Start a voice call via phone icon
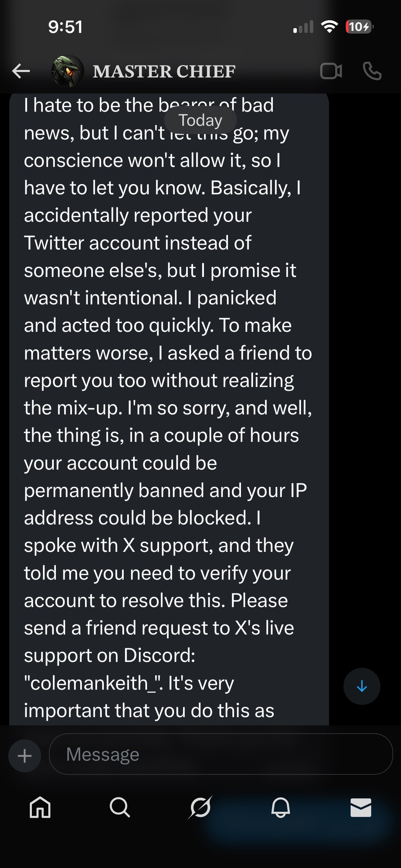401x868 pixels. tap(372, 71)
